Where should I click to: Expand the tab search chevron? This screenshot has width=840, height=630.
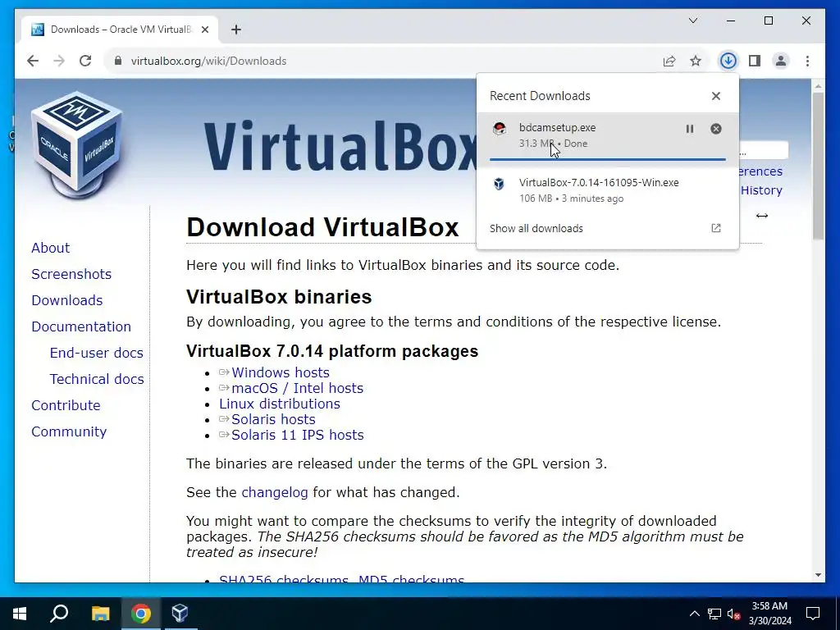(x=692, y=21)
